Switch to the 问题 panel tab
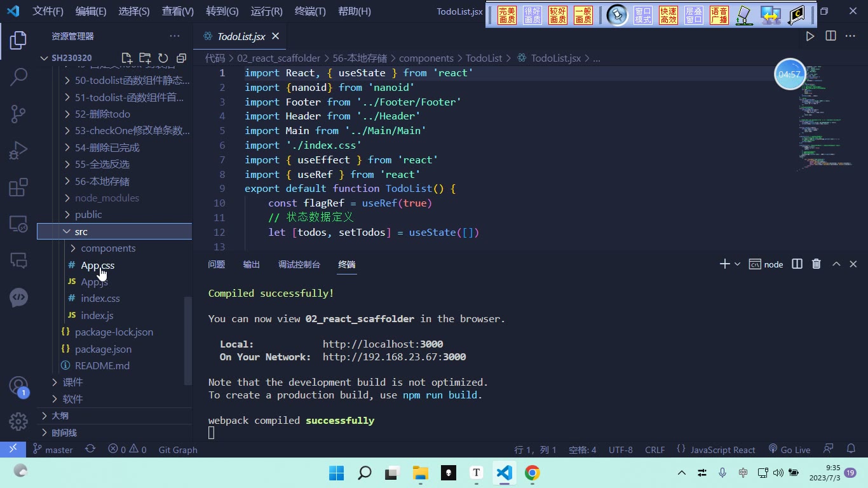This screenshot has width=868, height=488. point(217,264)
